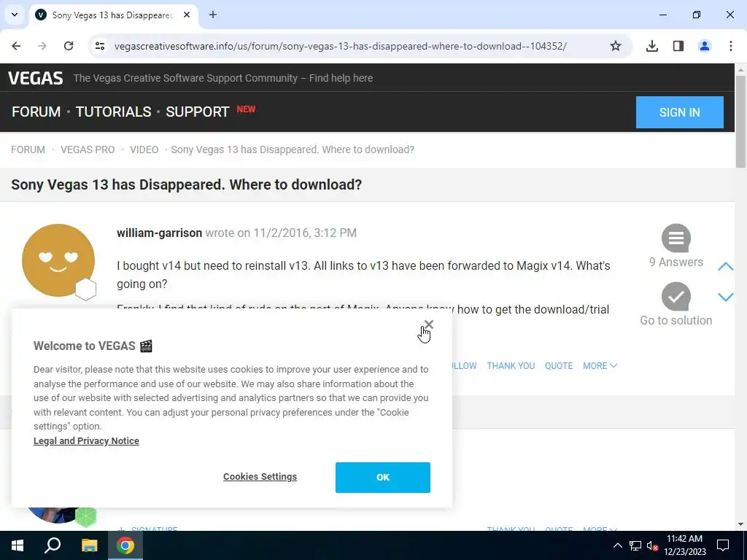This screenshot has width=747, height=560.
Task: Open the FORUM navigation item
Action: click(36, 112)
